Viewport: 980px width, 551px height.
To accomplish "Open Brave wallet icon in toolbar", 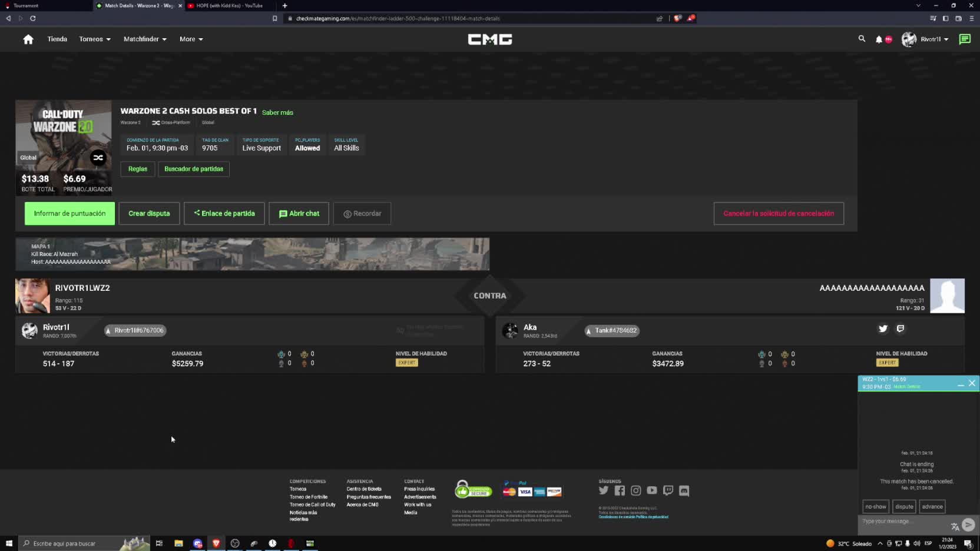I will 959,18.
